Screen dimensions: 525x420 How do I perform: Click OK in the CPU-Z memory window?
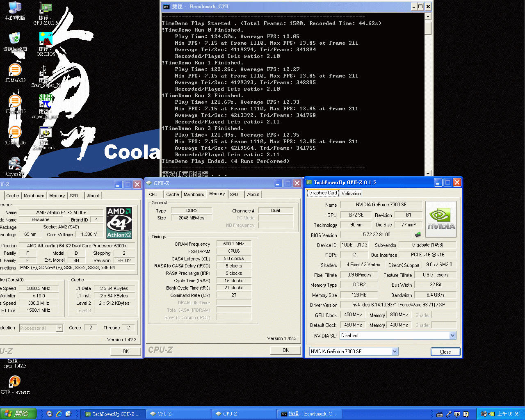coord(285,350)
